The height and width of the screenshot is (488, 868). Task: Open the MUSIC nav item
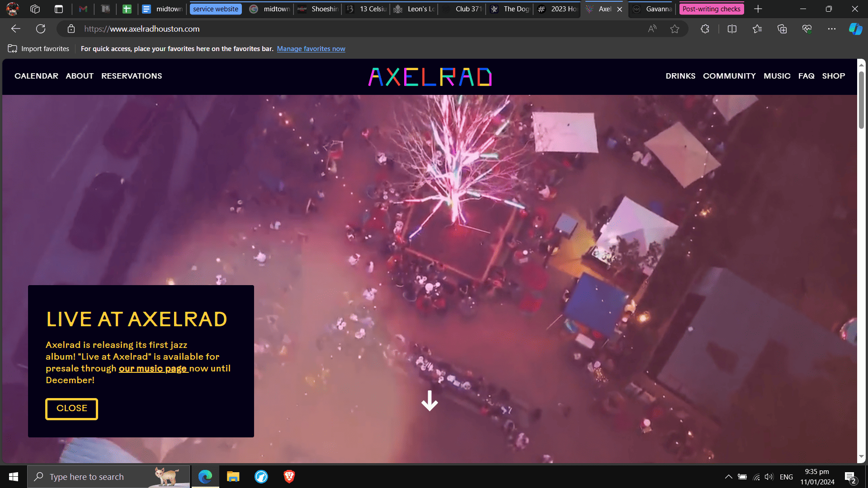(x=777, y=76)
